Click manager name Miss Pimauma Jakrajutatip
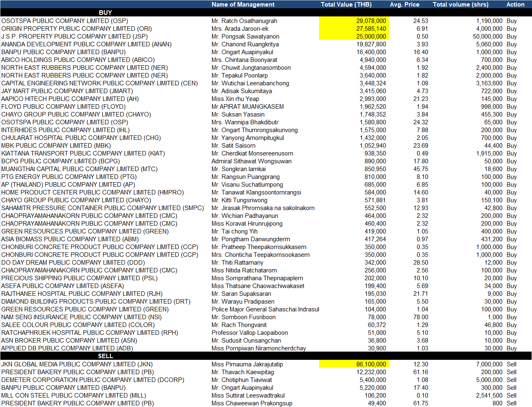The width and height of the screenshot is (532, 407). click(247, 364)
